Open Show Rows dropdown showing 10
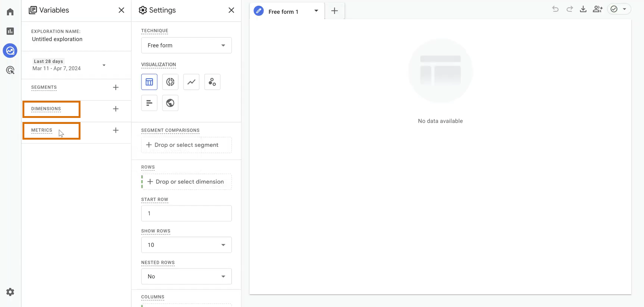 (186, 245)
